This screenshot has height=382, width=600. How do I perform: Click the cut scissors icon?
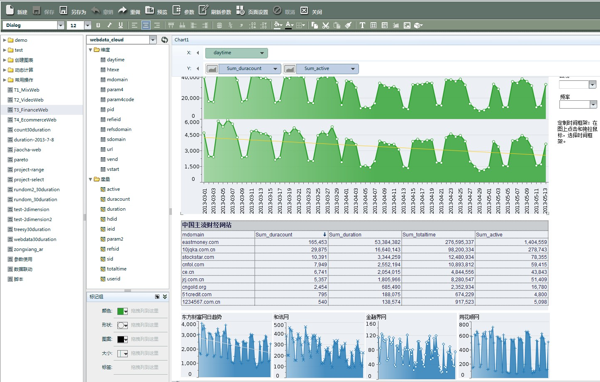point(326,25)
